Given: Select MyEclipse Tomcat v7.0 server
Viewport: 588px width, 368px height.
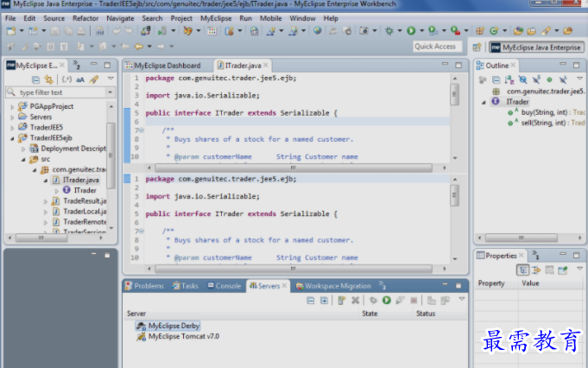Looking at the screenshot, I should (x=179, y=337).
